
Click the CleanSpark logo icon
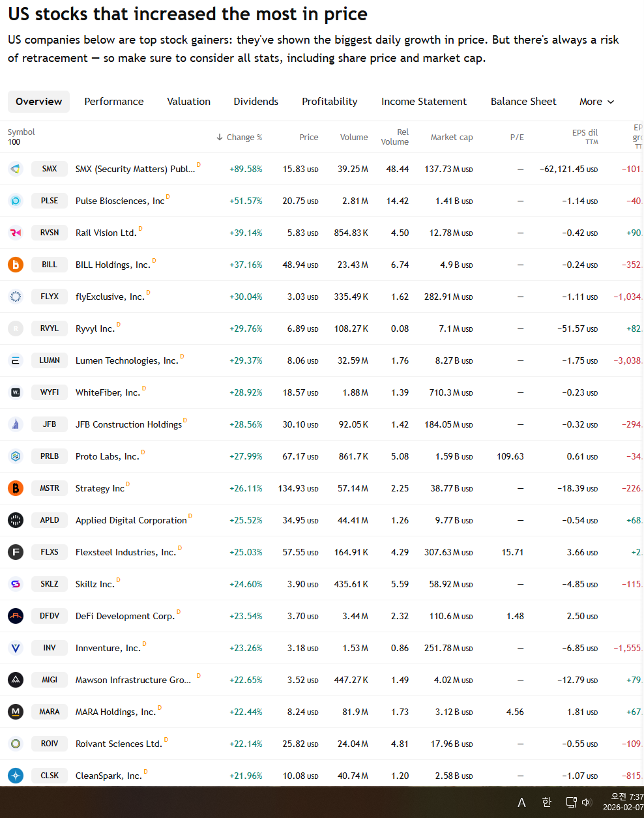(x=16, y=776)
